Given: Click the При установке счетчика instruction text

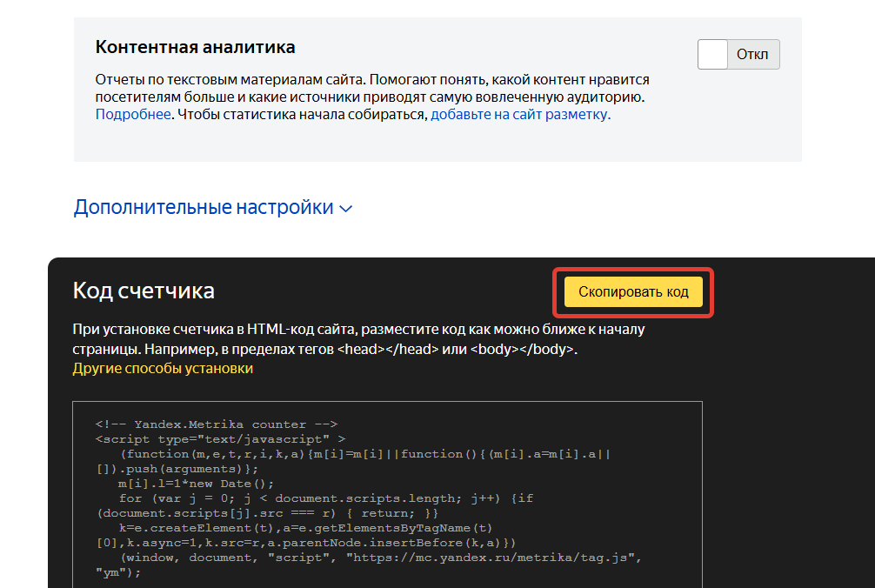Looking at the screenshot, I should coord(358,339).
